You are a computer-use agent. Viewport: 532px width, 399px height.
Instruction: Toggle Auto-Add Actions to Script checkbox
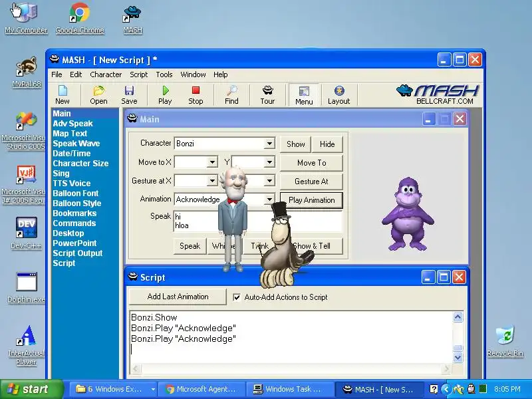point(237,297)
